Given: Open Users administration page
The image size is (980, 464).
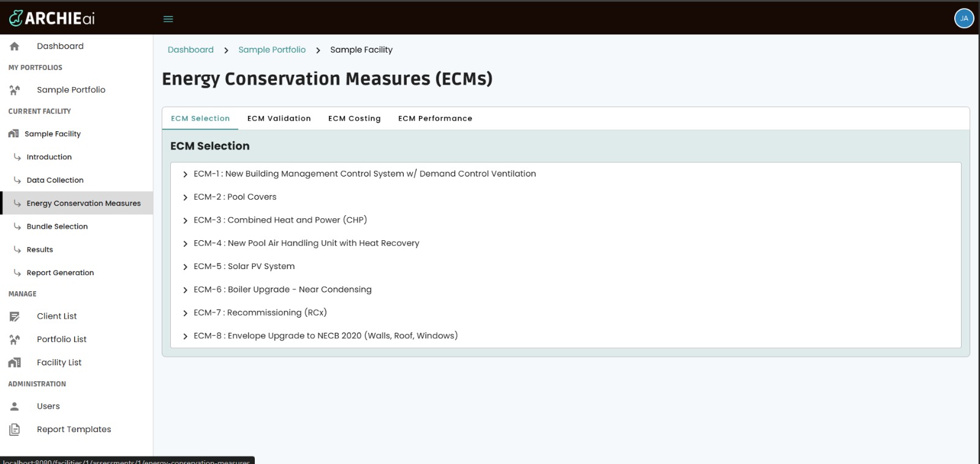Looking at the screenshot, I should (x=48, y=406).
